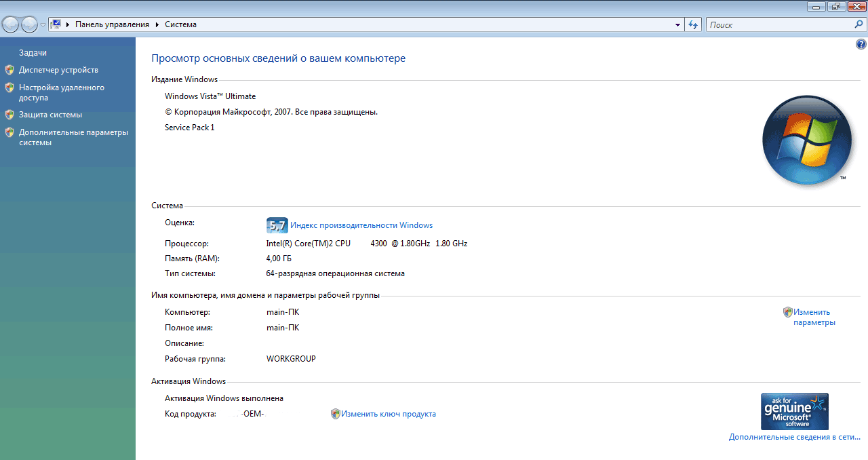Viewport: 868px width, 460px height.
Task: Click shield icon next to Диспетчер устройств
Action: [x=9, y=70]
